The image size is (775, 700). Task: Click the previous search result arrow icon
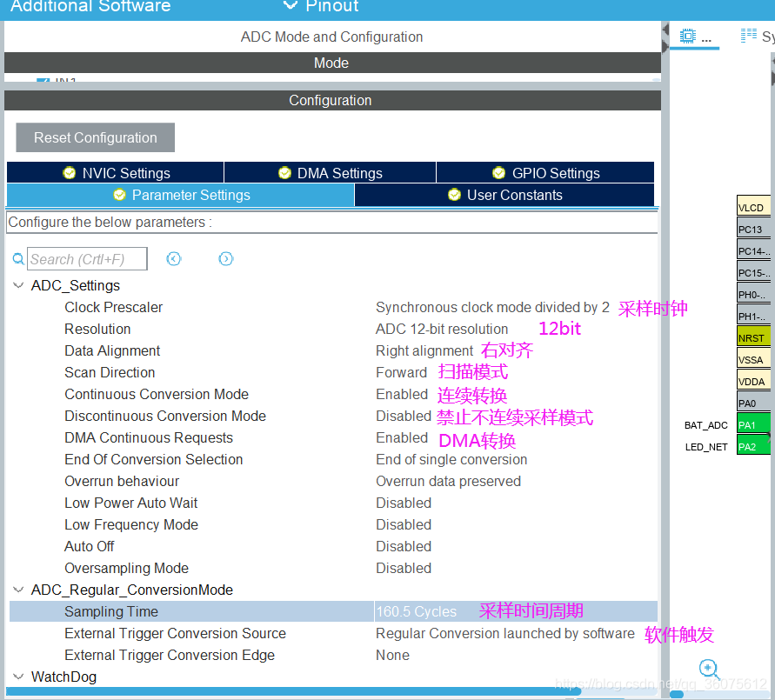173,258
